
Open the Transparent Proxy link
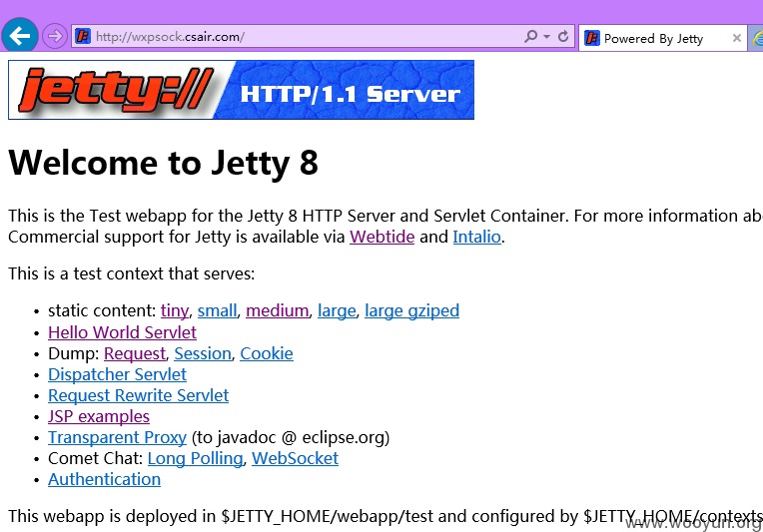click(117, 437)
